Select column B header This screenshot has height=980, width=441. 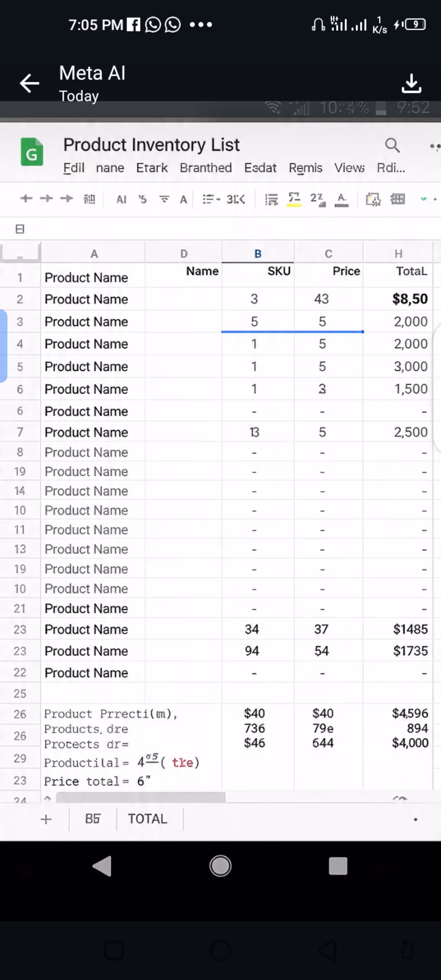pyautogui.click(x=258, y=253)
